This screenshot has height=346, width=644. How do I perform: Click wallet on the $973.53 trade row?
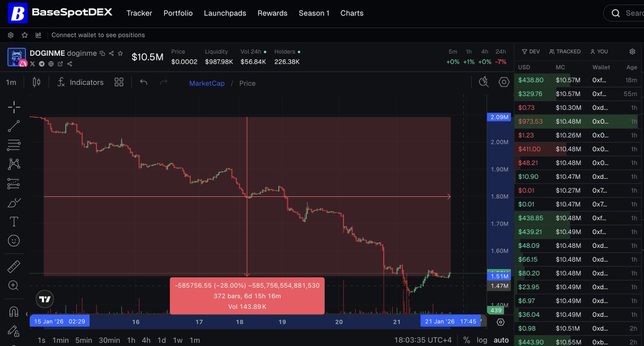coord(601,121)
